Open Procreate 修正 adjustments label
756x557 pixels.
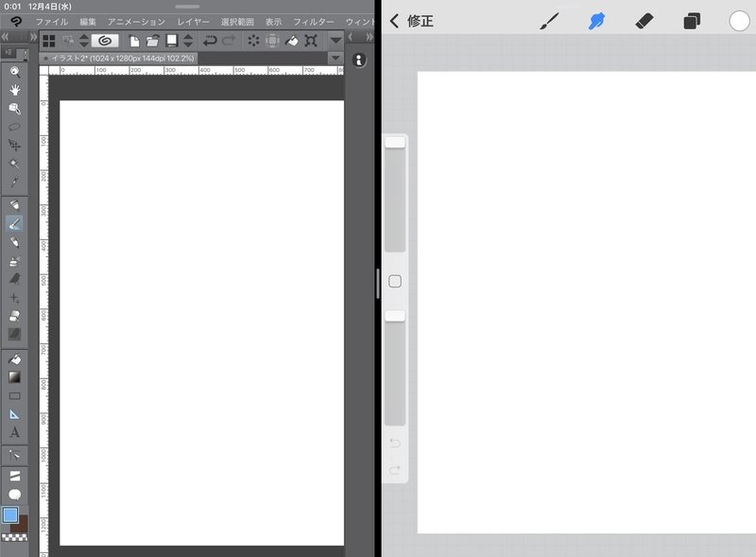(420, 21)
